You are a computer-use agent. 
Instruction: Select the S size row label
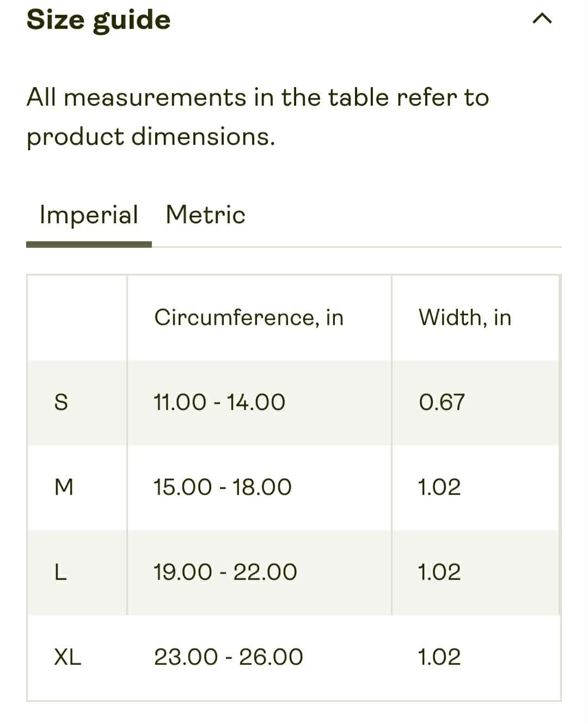[x=62, y=402]
